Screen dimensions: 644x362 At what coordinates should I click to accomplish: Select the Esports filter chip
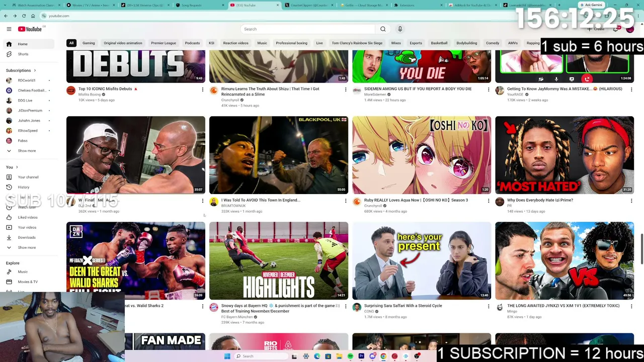pos(416,43)
